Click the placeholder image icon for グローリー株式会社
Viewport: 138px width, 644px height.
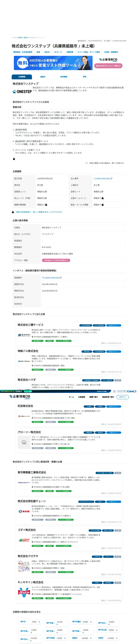[24, 442]
